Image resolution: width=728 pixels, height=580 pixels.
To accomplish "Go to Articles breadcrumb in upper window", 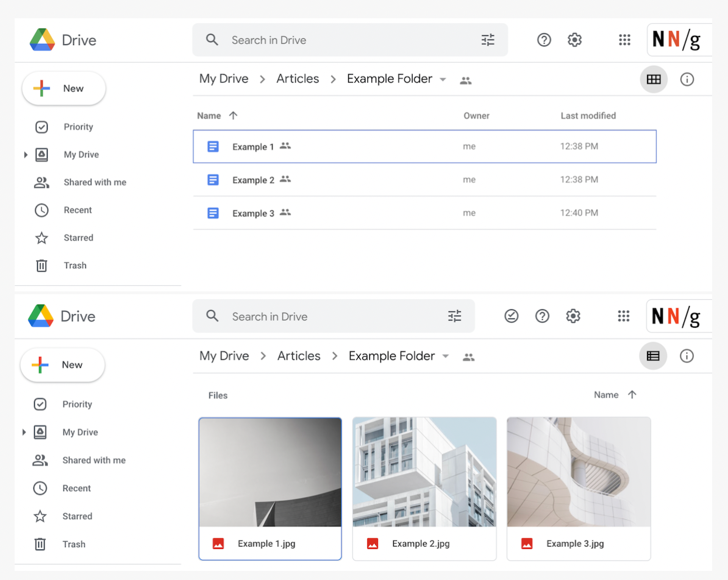I will pos(298,79).
